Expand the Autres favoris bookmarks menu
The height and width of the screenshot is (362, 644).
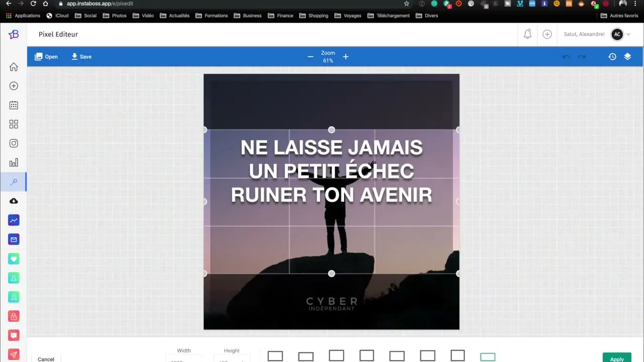(x=624, y=16)
